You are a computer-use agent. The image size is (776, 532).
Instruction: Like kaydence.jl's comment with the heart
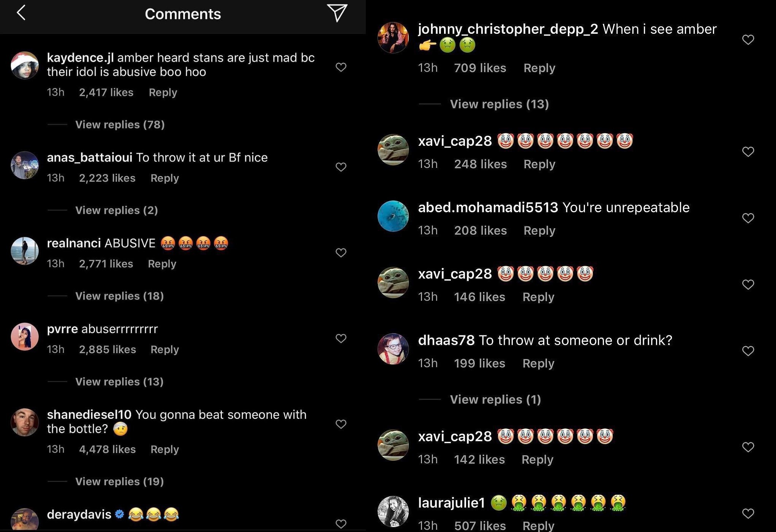(341, 67)
